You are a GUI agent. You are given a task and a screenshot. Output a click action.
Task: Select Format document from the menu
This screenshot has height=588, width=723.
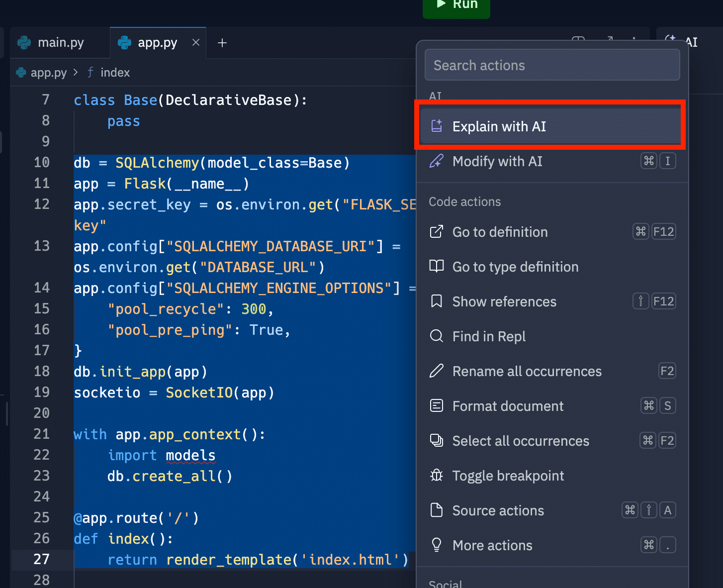click(x=508, y=406)
